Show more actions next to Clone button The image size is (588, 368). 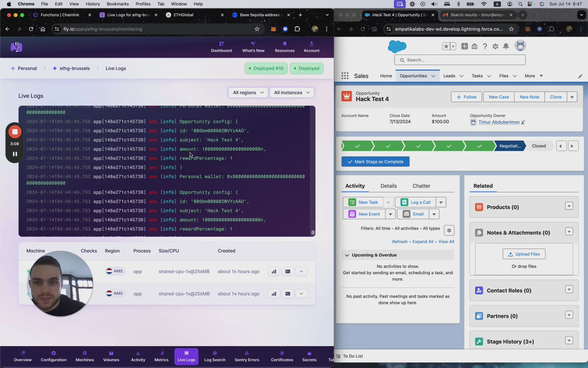tap(572, 97)
